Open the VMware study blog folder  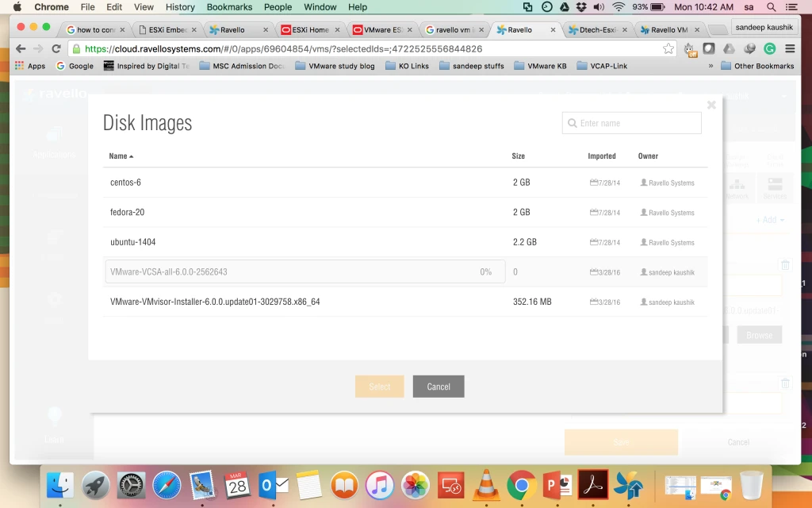point(335,66)
